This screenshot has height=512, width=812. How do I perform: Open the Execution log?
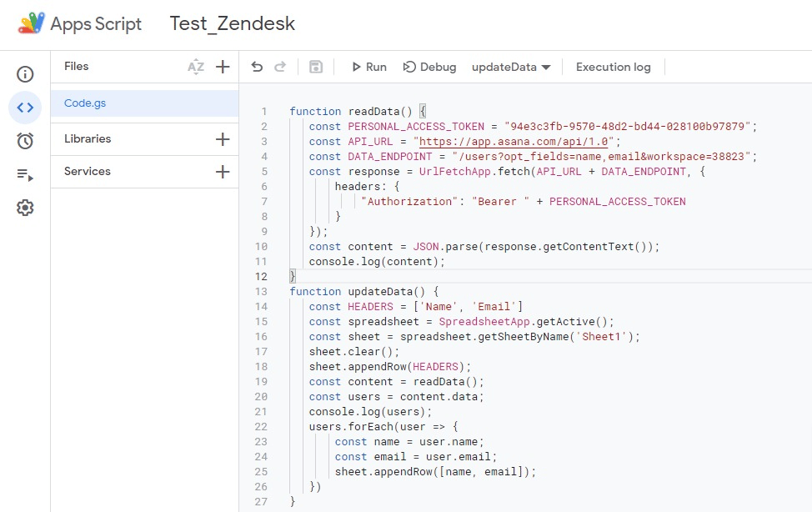(x=613, y=67)
